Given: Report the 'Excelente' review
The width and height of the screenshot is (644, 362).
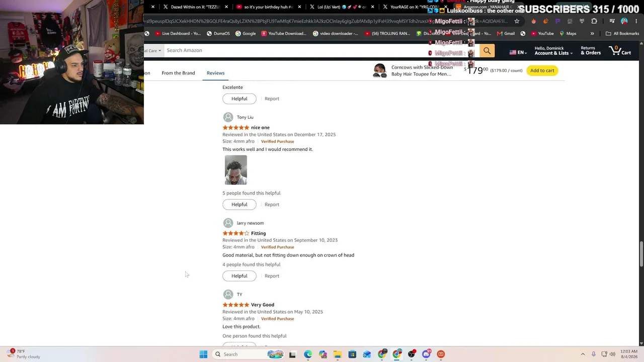Looking at the screenshot, I should tap(272, 99).
